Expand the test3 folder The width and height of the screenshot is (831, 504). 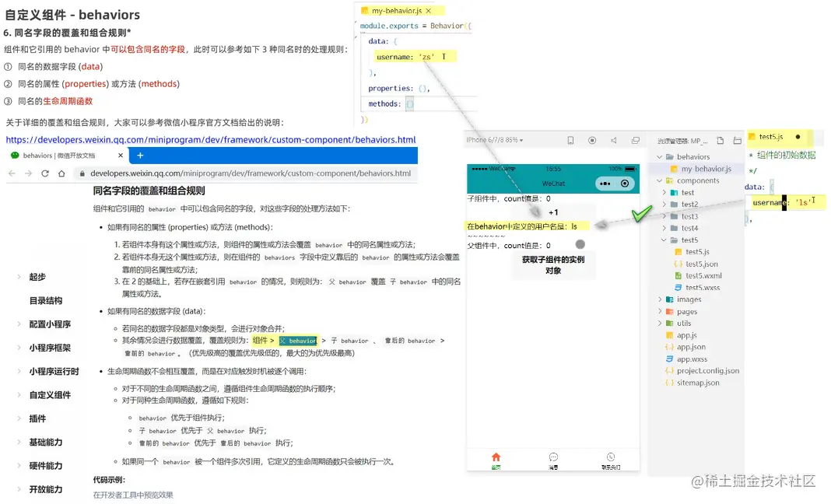pos(664,216)
